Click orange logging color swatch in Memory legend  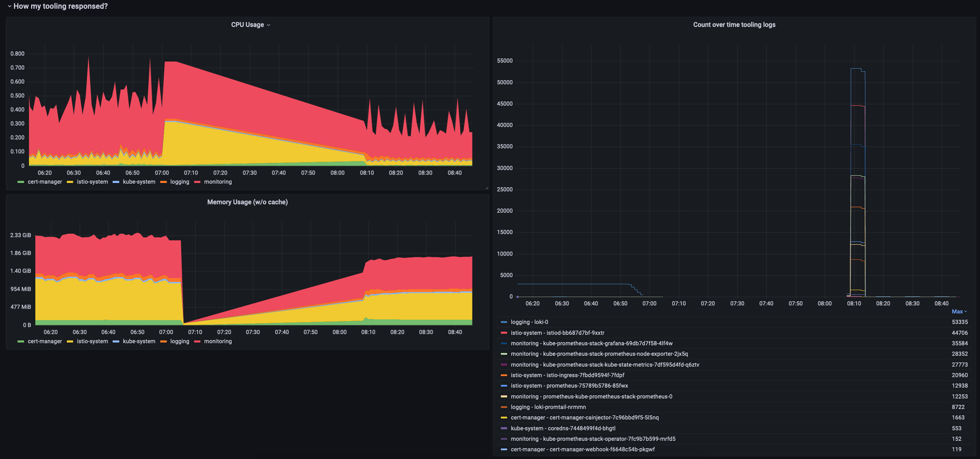tap(164, 342)
